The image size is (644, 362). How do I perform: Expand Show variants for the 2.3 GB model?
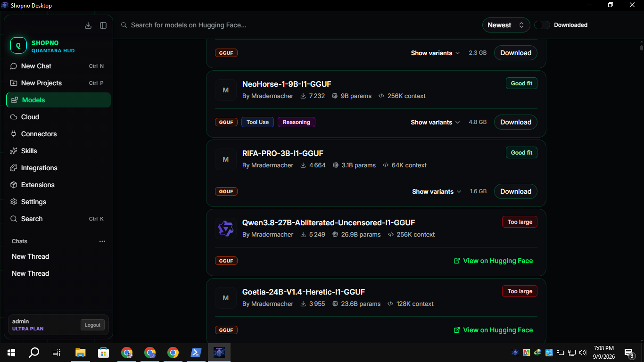pos(435,53)
